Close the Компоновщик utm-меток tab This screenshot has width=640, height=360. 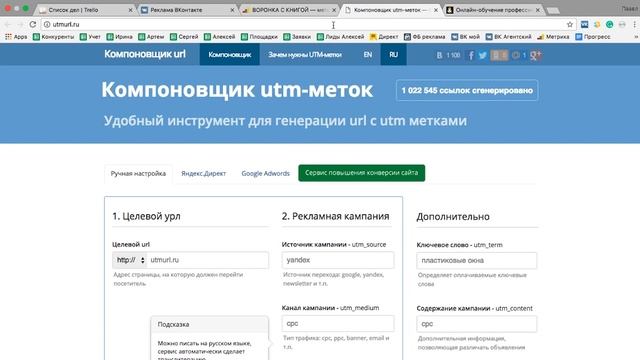click(x=436, y=10)
